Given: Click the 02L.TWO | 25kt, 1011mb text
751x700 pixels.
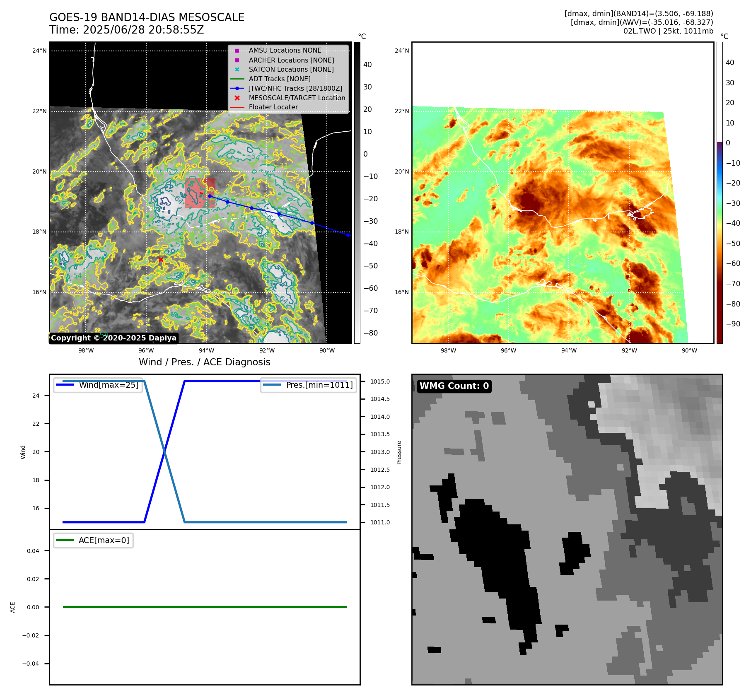Looking at the screenshot, I should coord(668,31).
